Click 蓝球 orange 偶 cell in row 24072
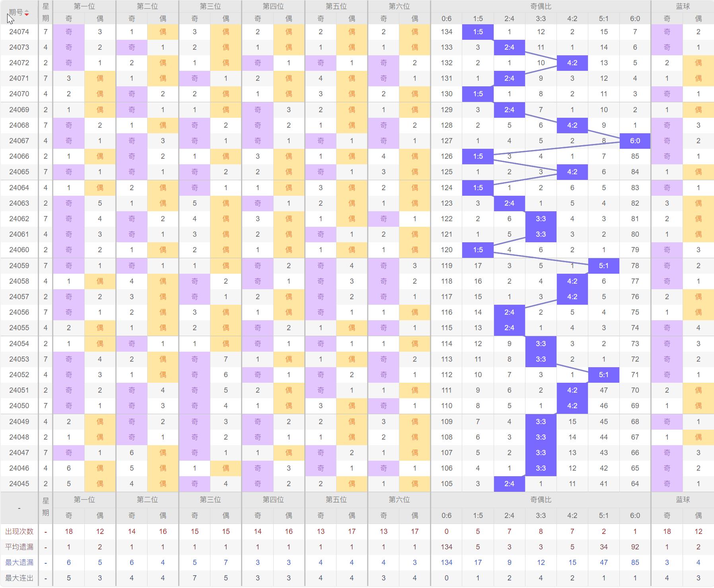Viewport: 714px width, 588px height. coord(698,63)
